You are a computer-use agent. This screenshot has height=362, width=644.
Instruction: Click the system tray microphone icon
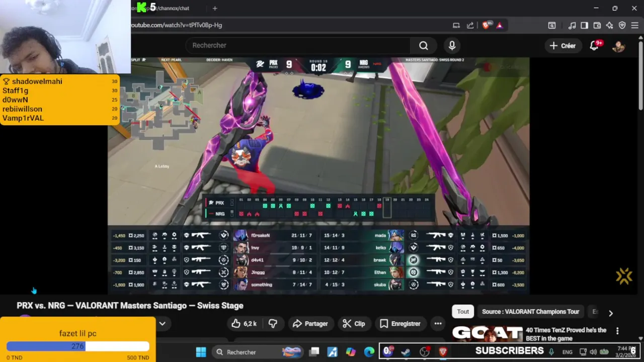(551, 352)
